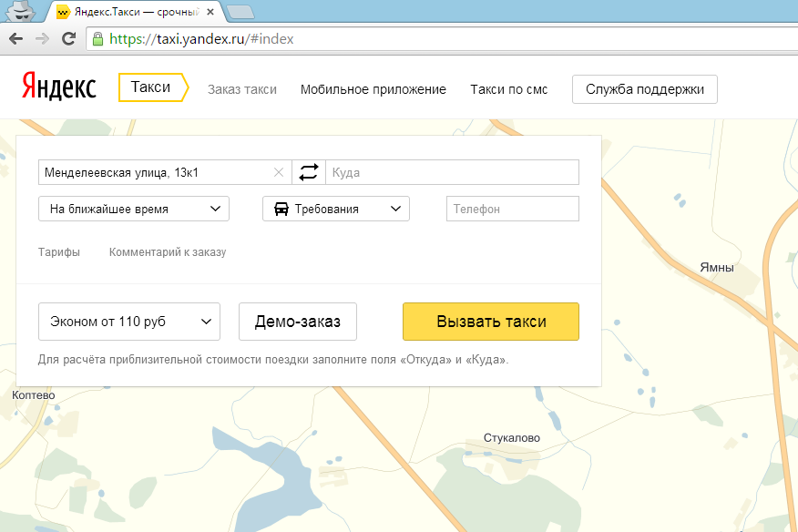Open Служба поддержки
This screenshot has height=532, width=798.
click(x=645, y=89)
